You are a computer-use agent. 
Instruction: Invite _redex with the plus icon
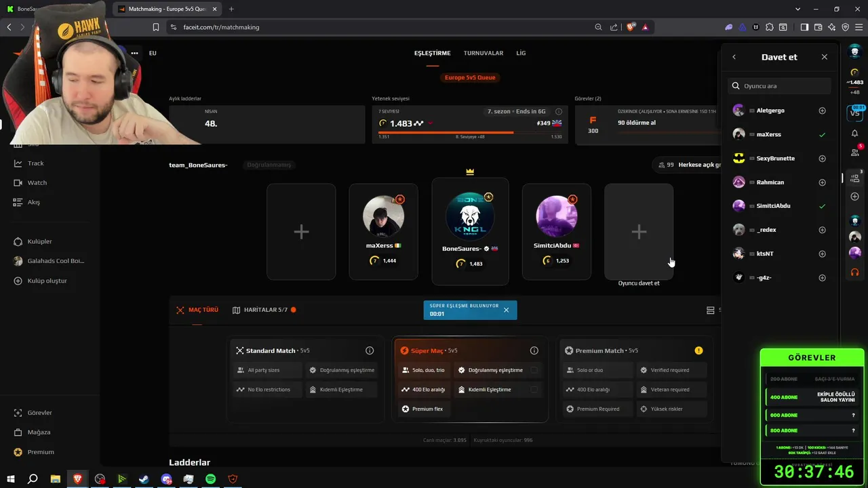coord(822,230)
